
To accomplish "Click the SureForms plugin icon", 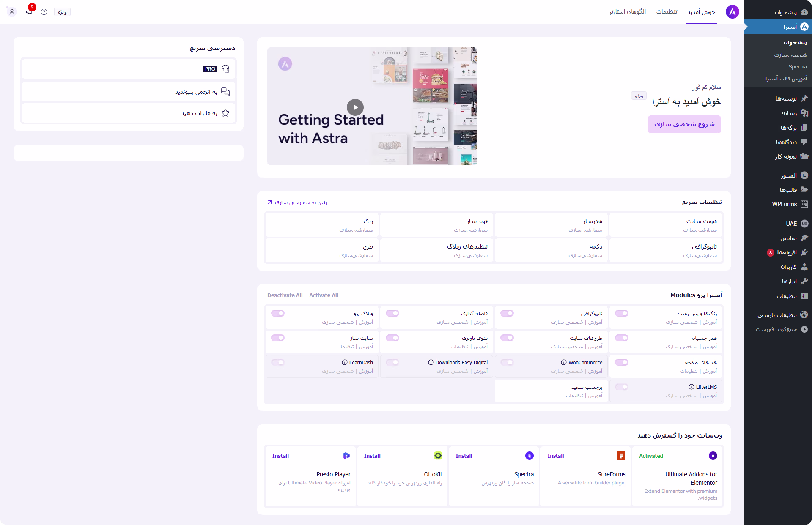I will [621, 456].
